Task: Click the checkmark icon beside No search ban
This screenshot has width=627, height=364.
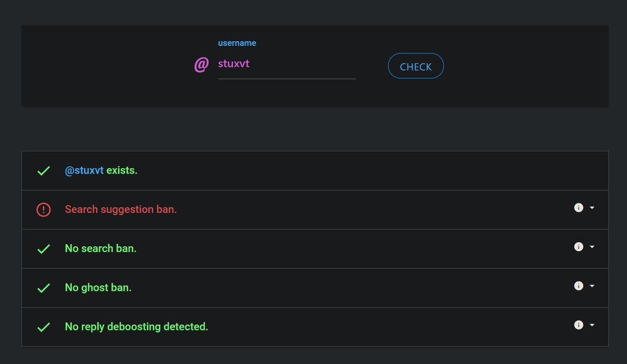Action: coord(43,249)
